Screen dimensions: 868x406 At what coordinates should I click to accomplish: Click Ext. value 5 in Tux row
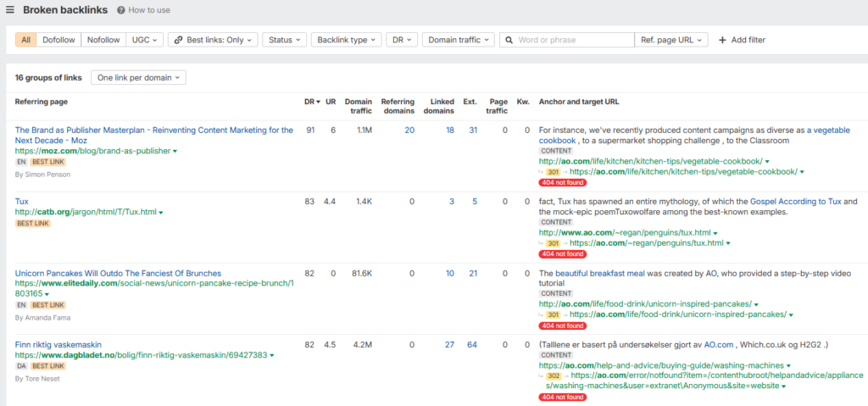point(475,202)
